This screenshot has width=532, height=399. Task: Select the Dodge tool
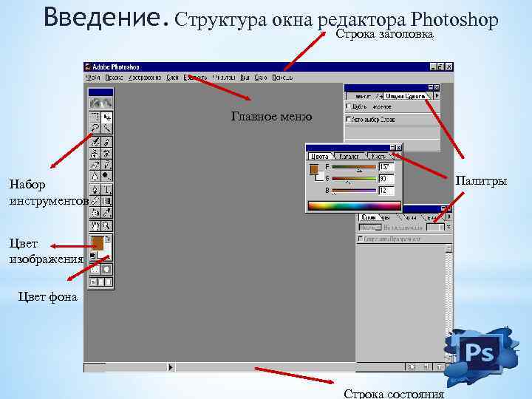107,176
